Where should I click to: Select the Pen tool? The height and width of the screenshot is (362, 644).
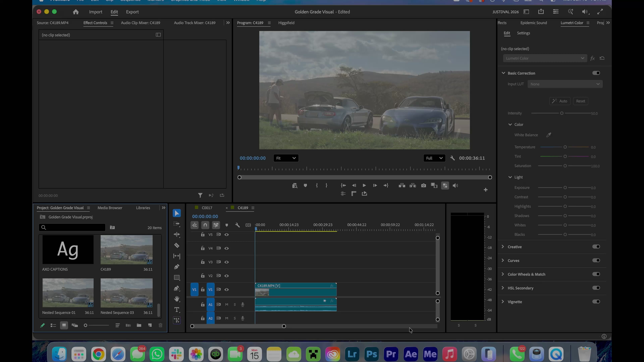177,267
